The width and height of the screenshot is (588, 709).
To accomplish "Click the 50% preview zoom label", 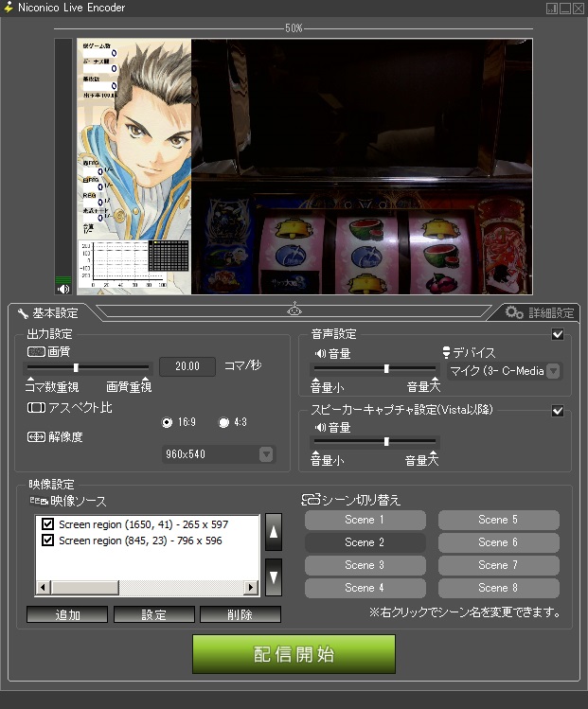I will [x=294, y=28].
